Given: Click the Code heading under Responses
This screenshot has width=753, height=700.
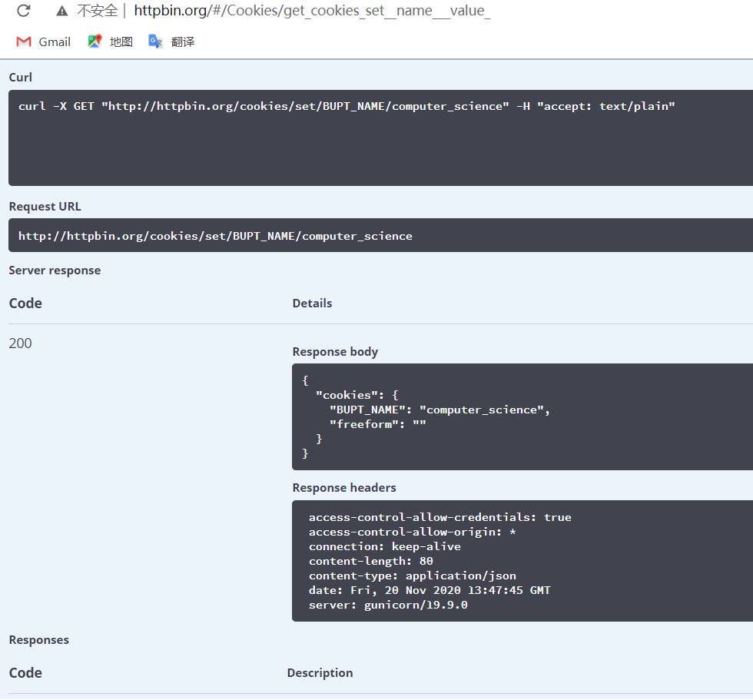Looking at the screenshot, I should (25, 672).
